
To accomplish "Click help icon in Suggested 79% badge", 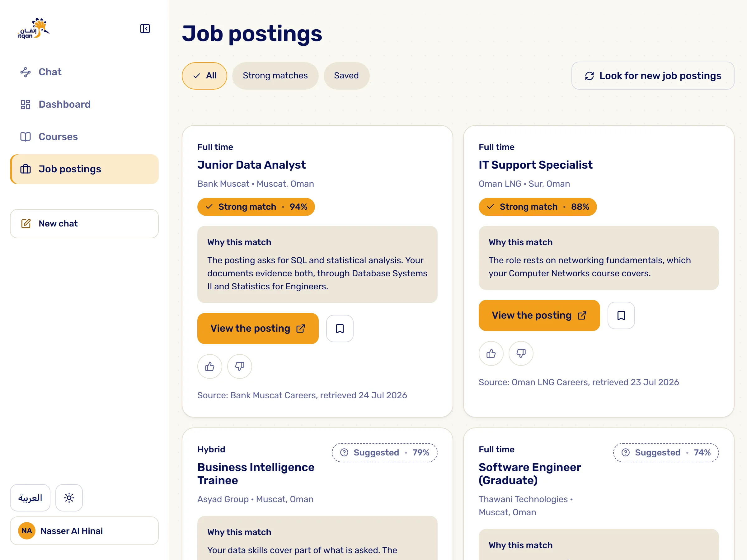I will pyautogui.click(x=344, y=453).
